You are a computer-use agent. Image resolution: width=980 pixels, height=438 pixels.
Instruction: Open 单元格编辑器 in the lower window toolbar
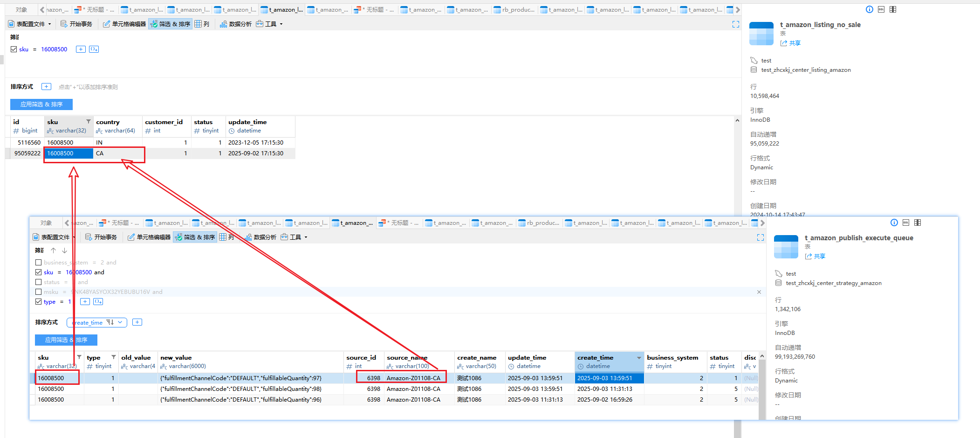(x=149, y=237)
